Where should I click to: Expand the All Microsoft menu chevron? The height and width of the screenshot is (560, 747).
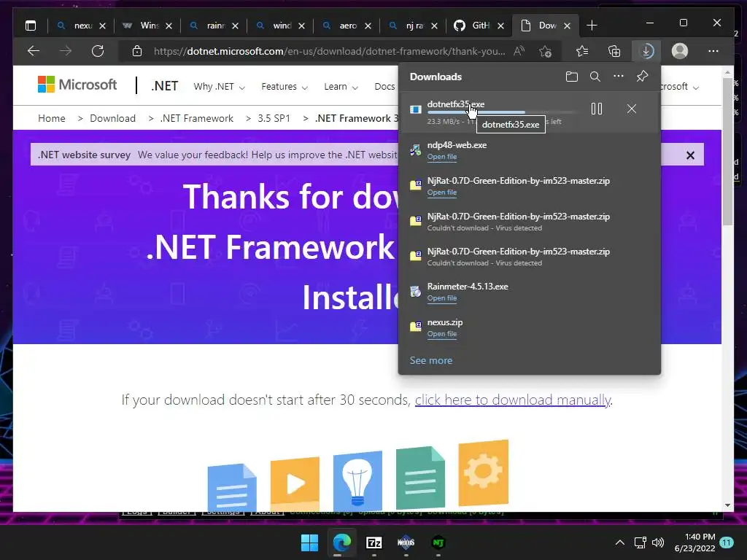(696, 87)
